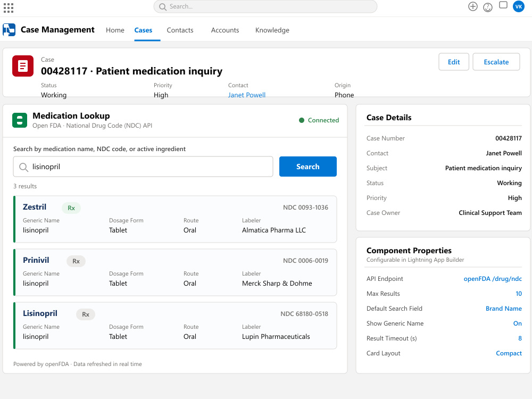The image size is (532, 399).
Task: Click the Brand Name default search value
Action: click(x=503, y=309)
